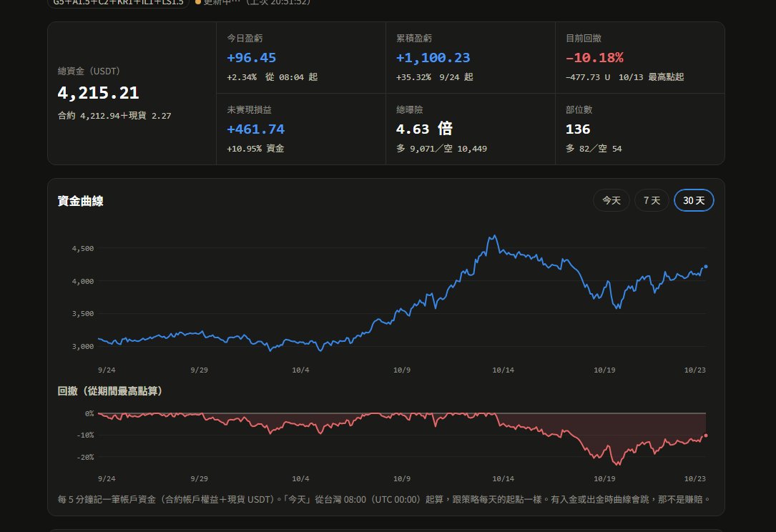Click the red latest-point dot on drawdown chart

706,435
